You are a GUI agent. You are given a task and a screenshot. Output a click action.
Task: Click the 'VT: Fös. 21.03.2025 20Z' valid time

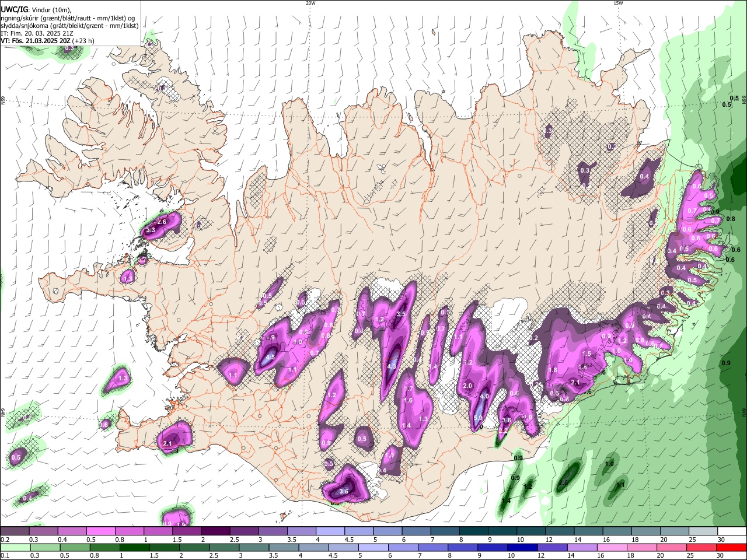click(x=35, y=41)
